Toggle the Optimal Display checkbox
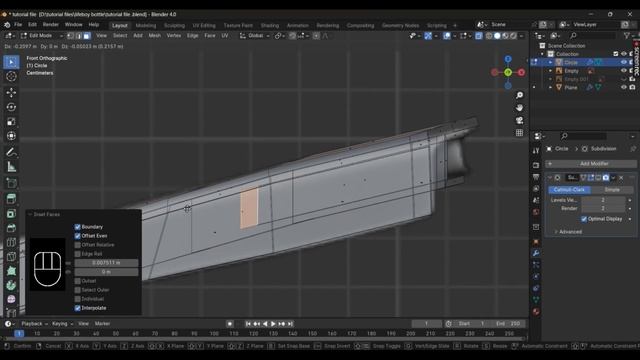This screenshot has width=640, height=360. tap(584, 219)
